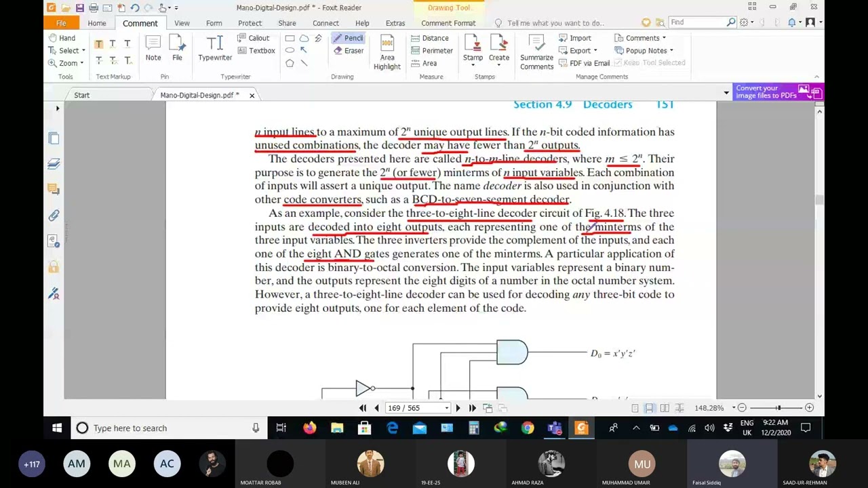Click Summarize Comments button
Screen dimensions: 868x488
[x=536, y=52]
